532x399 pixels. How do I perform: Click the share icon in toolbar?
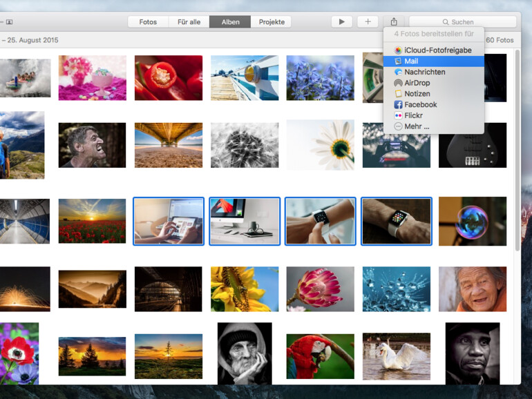[394, 22]
